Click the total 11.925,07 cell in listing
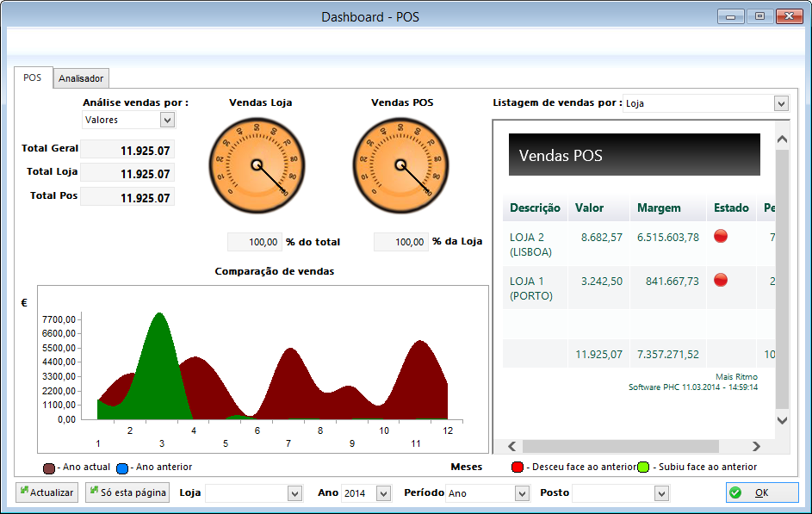The width and height of the screenshot is (812, 514). pyautogui.click(x=598, y=355)
